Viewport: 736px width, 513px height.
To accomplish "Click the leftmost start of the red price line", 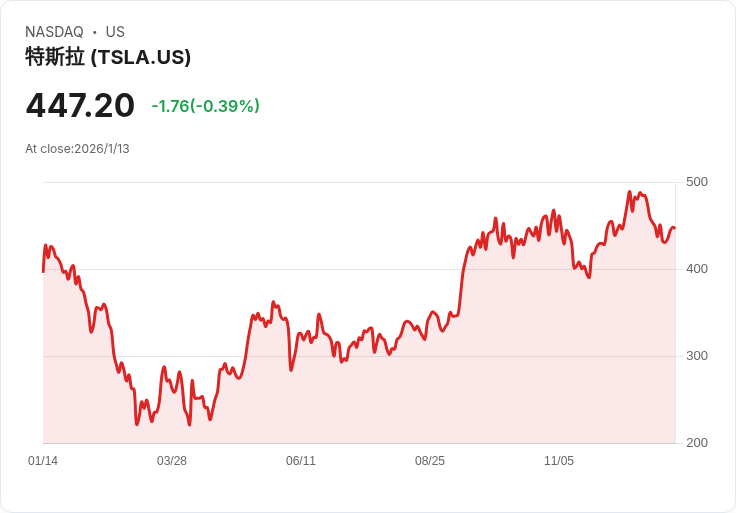I will point(43,270).
